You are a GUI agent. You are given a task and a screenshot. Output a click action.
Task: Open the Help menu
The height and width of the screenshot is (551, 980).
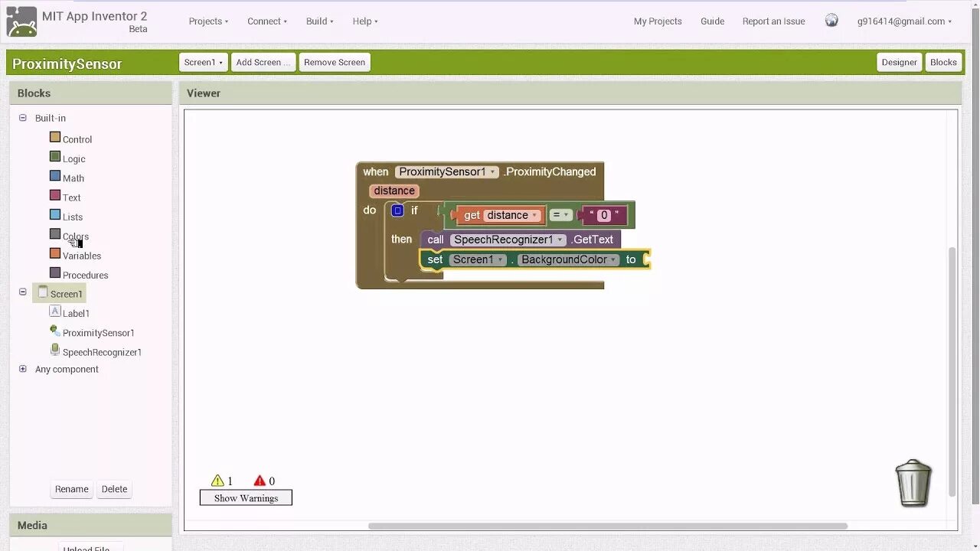tap(365, 21)
